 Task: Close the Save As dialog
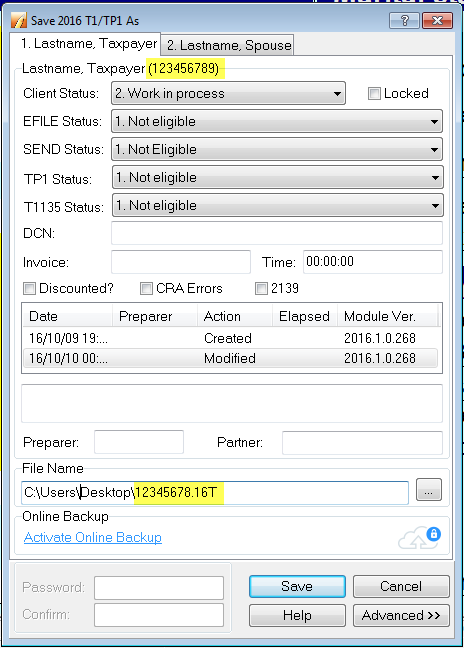pyautogui.click(x=438, y=20)
